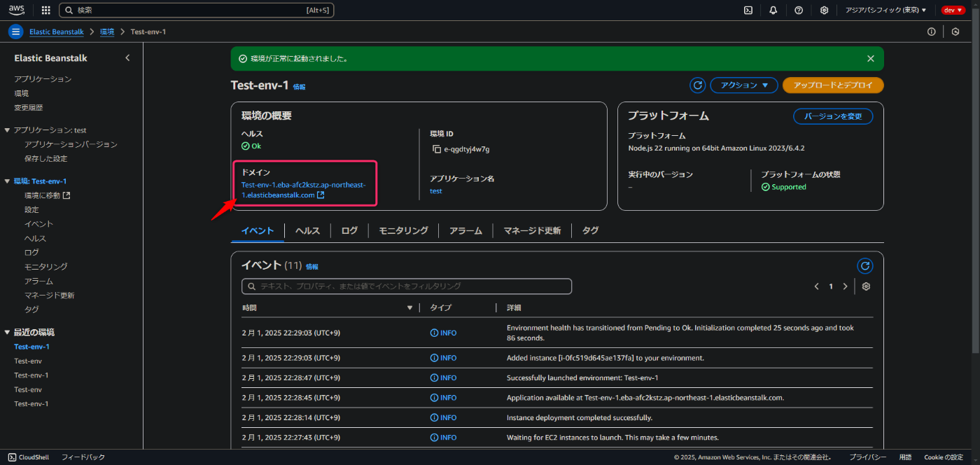This screenshot has height=465, width=980.
Task: Go to the Elastic Beanstalk breadcrumb
Action: click(x=56, y=32)
